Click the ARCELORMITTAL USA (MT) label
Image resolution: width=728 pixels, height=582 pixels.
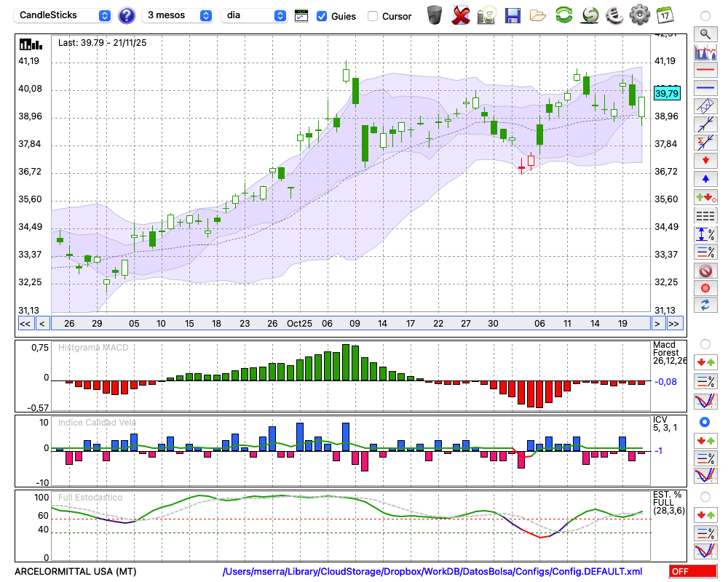[76, 571]
